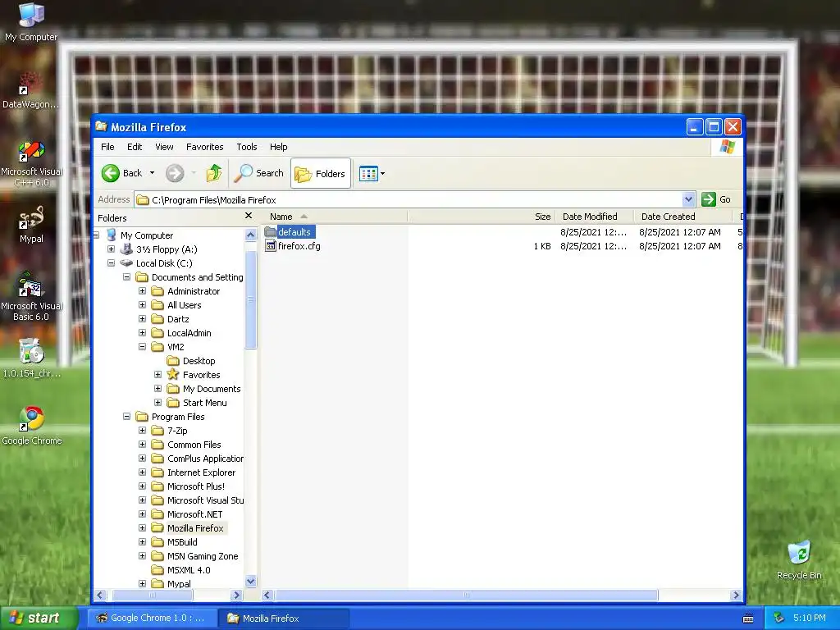Expand the Administrator folder node
The image size is (840, 630).
click(x=142, y=291)
